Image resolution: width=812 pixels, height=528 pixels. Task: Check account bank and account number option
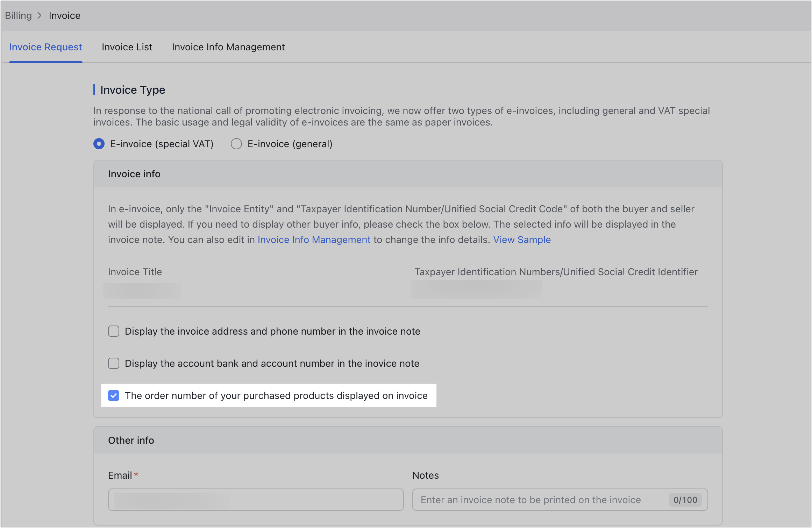(114, 363)
